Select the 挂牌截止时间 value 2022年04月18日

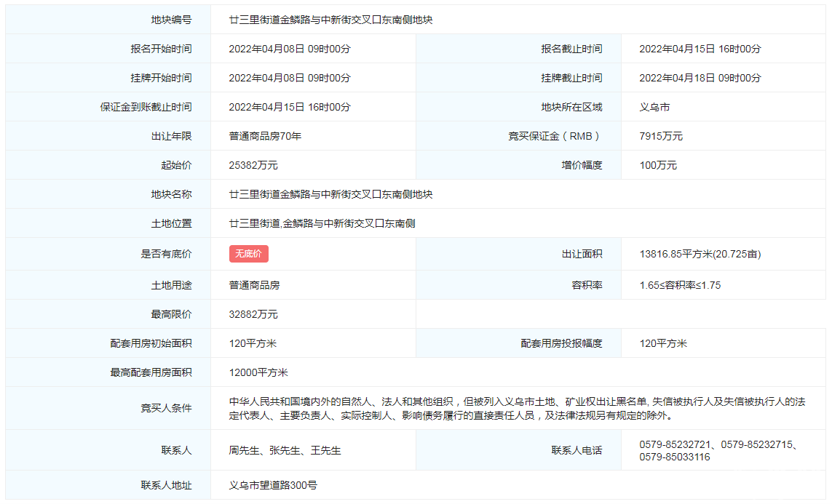pyautogui.click(x=700, y=78)
